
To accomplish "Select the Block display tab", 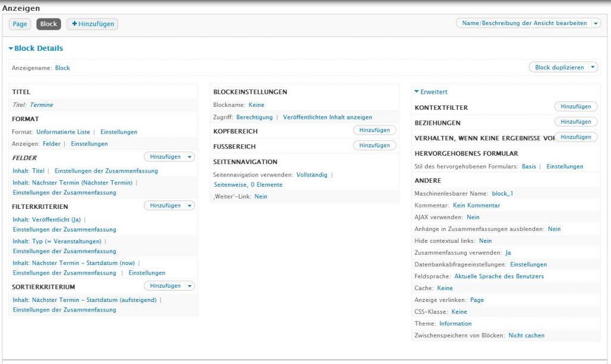I will 49,24.
